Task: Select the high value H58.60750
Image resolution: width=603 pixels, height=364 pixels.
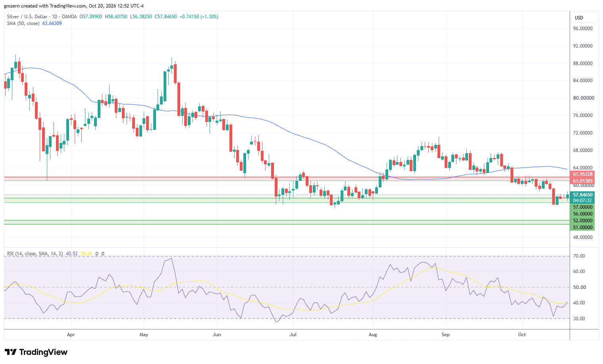Action: 116,17
